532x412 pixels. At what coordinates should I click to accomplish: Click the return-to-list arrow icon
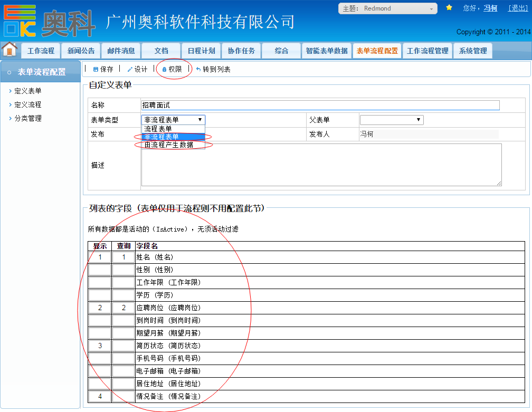coord(198,70)
